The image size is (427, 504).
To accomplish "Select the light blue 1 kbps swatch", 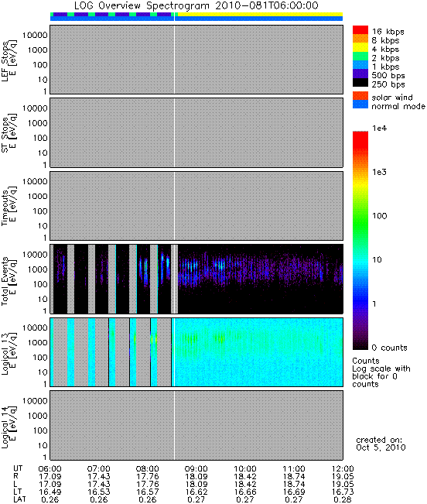I will (x=360, y=64).
